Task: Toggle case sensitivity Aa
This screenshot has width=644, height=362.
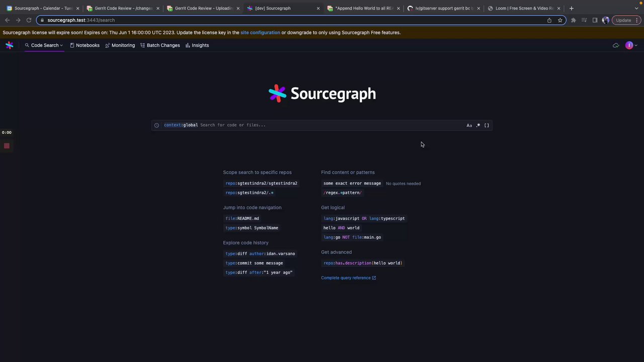Action: tap(469, 125)
